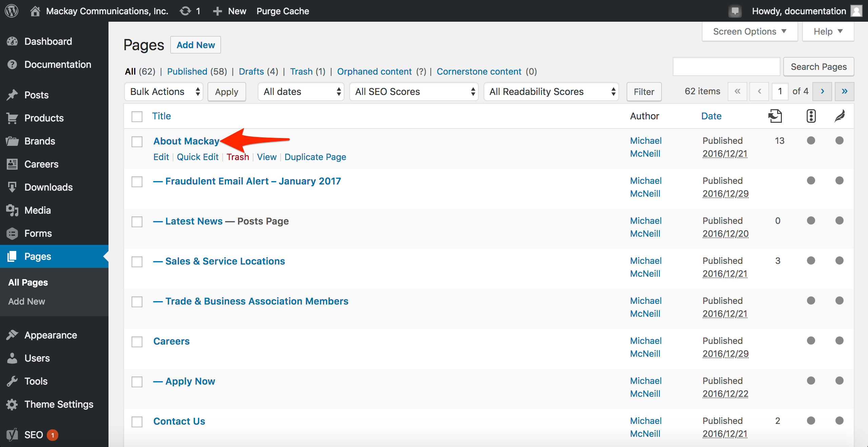Expand Screen Options panel
The width and height of the screenshot is (868, 447).
pos(750,32)
